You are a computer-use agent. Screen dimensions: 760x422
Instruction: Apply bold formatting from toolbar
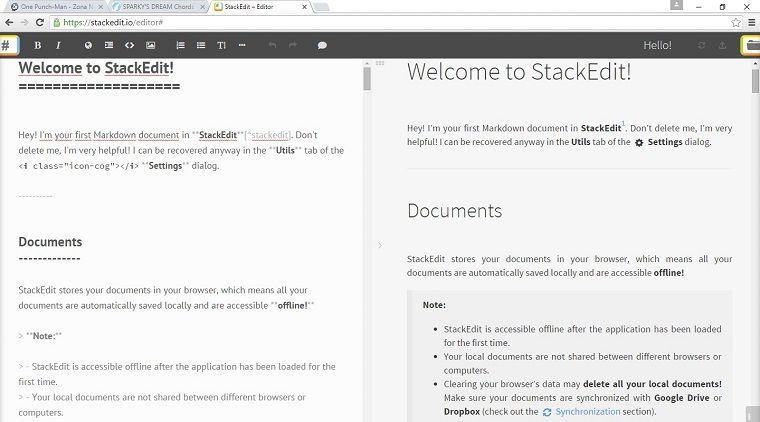37,46
